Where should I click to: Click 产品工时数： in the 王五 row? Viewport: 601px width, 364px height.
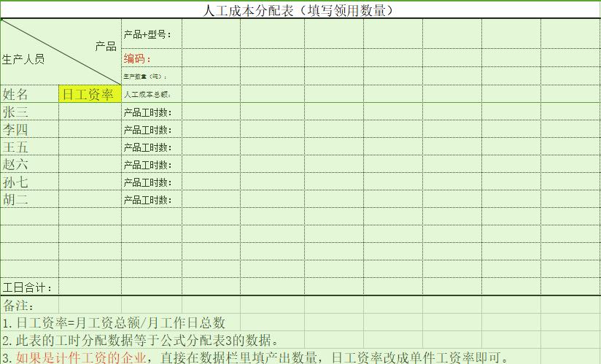[152, 147]
